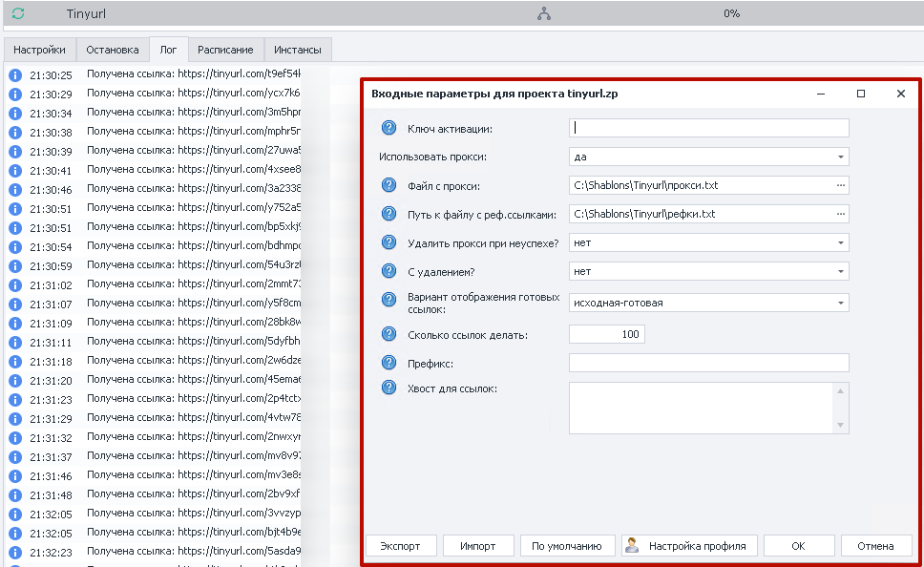Switch to Инстансы tab
This screenshot has width=924, height=567.
[x=298, y=50]
